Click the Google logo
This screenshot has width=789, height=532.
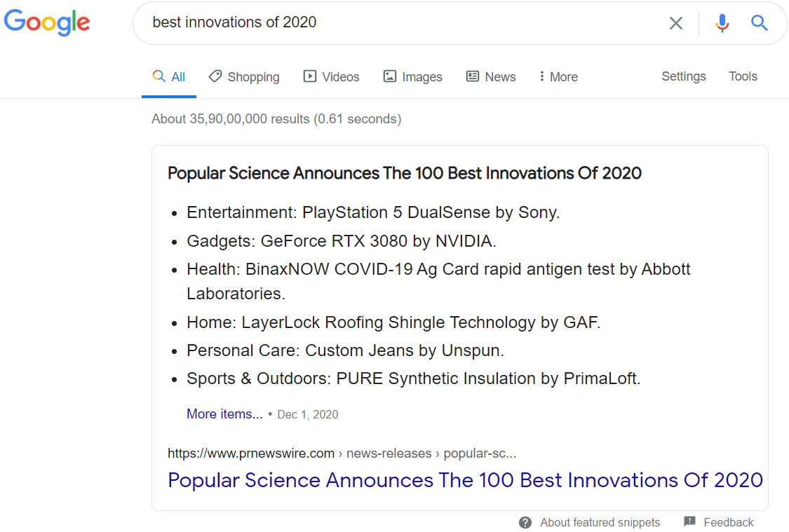tap(46, 22)
